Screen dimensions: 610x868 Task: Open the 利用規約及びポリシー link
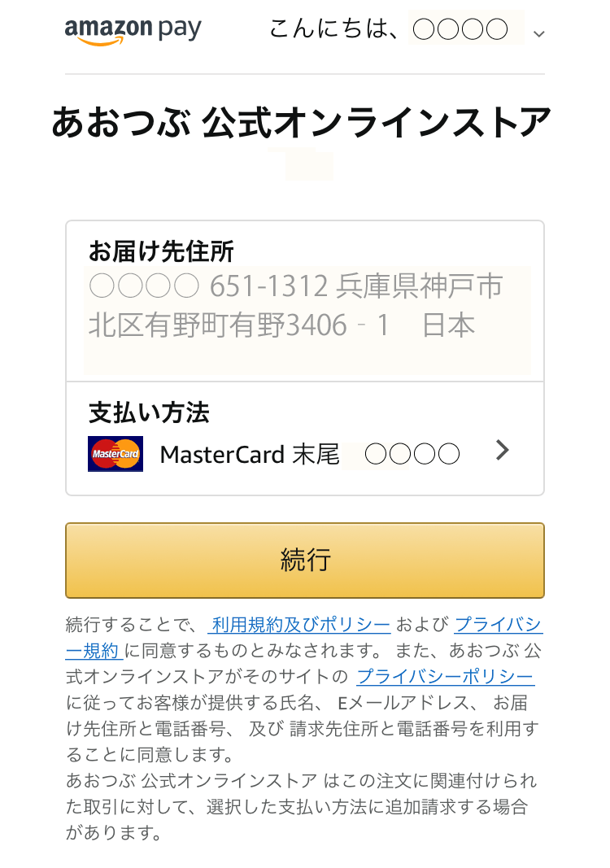(x=299, y=625)
